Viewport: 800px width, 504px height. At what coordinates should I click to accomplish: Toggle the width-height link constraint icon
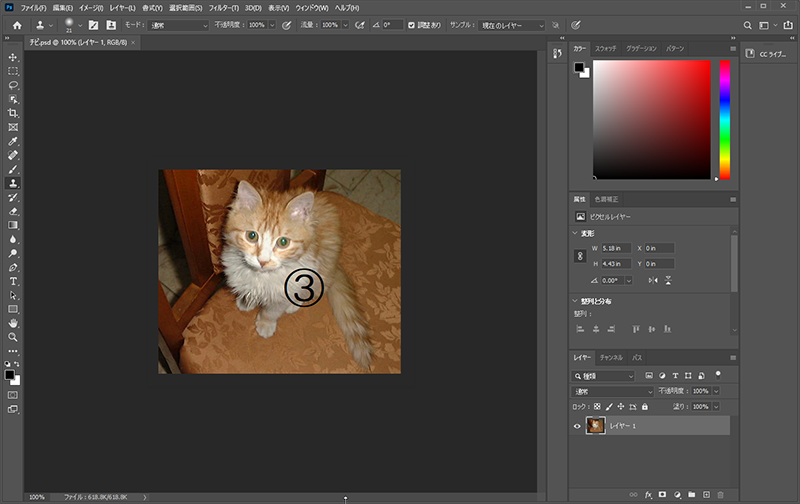[581, 256]
